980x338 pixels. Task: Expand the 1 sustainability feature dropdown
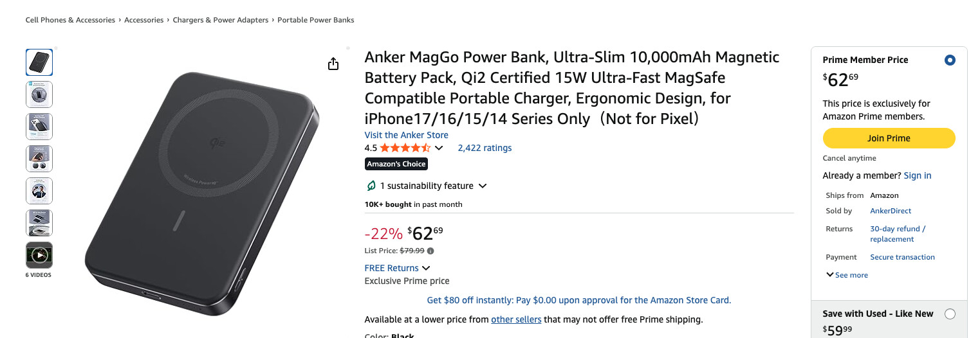tap(483, 186)
